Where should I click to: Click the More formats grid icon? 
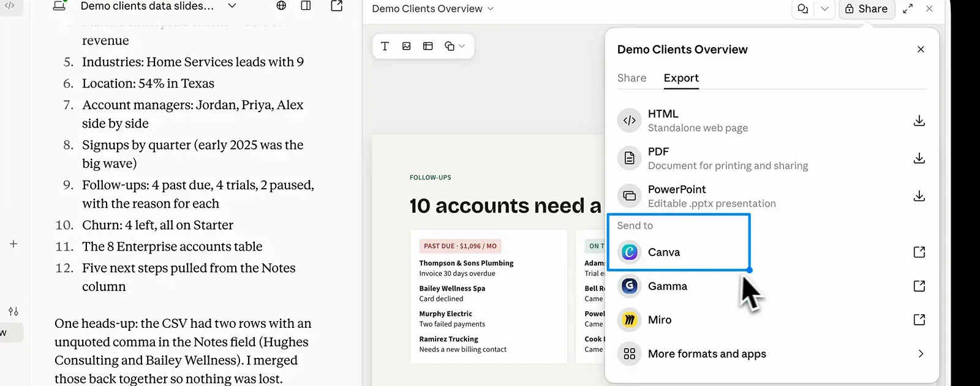(x=629, y=354)
